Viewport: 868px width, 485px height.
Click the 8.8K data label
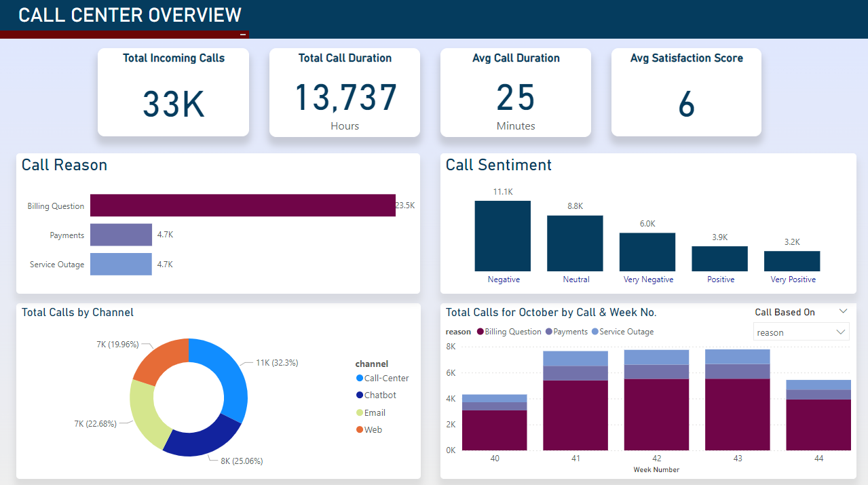pos(575,206)
